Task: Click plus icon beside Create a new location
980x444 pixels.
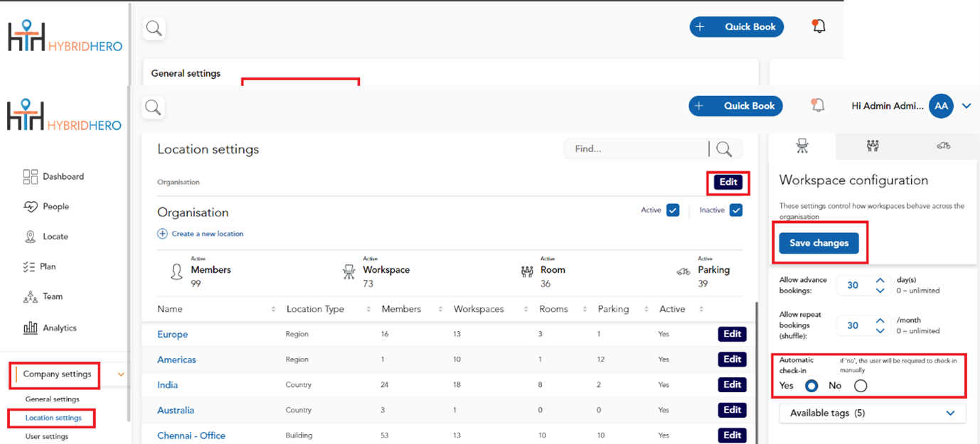Action: tap(162, 234)
